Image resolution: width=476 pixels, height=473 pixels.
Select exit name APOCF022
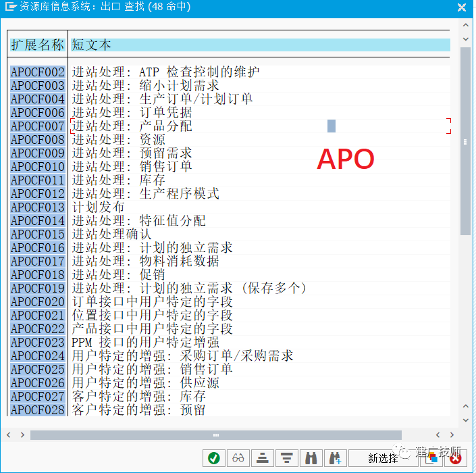[x=38, y=329]
